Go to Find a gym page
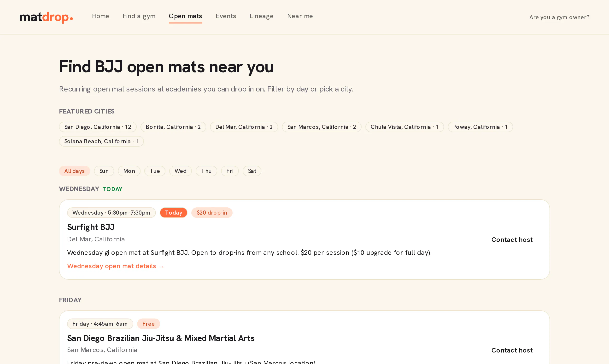 pyautogui.click(x=139, y=16)
